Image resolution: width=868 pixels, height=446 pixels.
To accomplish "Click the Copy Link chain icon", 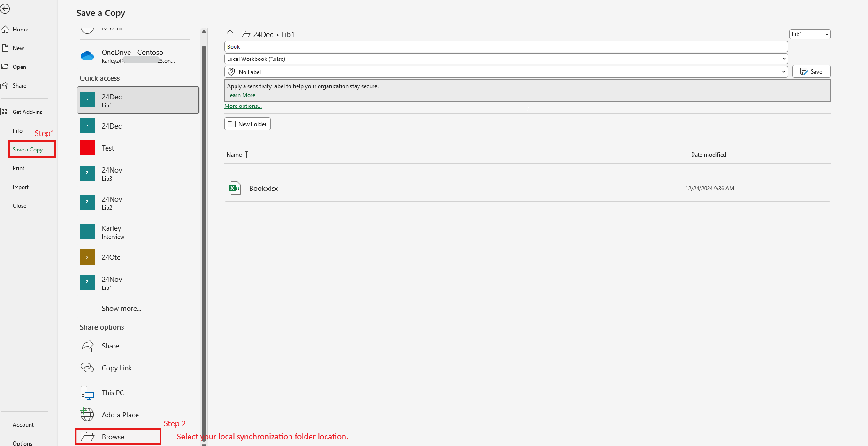I will (x=87, y=368).
